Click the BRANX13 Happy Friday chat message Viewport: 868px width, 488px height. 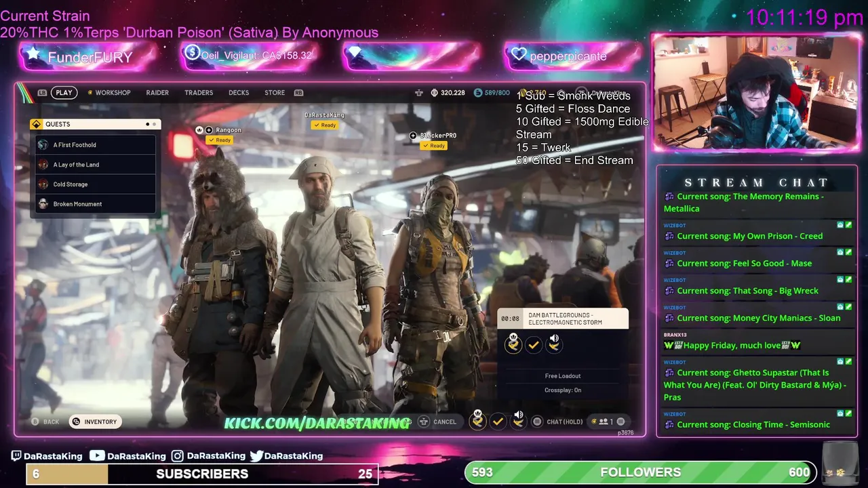[758, 340]
